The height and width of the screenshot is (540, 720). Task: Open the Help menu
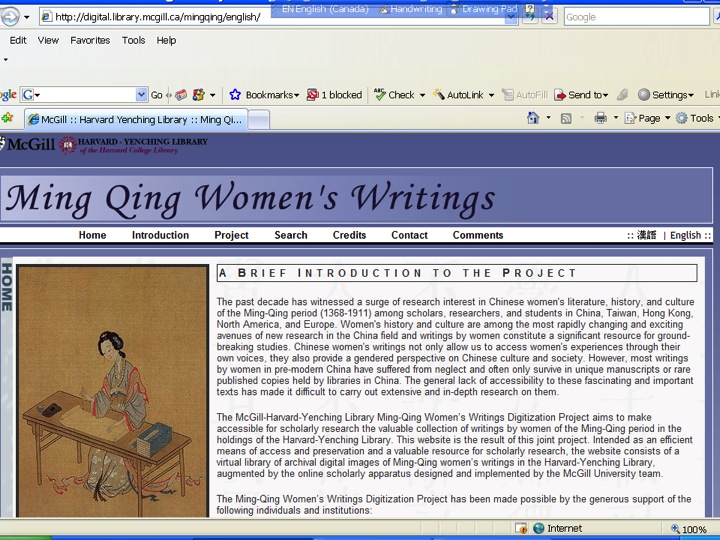[x=166, y=40]
